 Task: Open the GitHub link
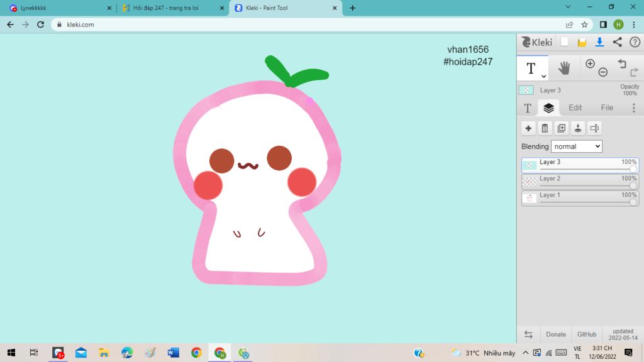click(x=587, y=334)
